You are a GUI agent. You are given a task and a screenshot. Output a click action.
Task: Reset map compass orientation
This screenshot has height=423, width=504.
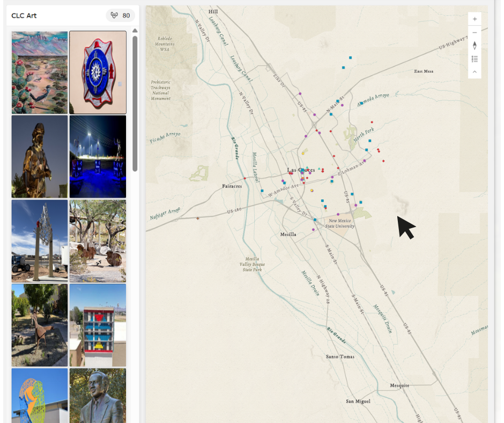475,46
